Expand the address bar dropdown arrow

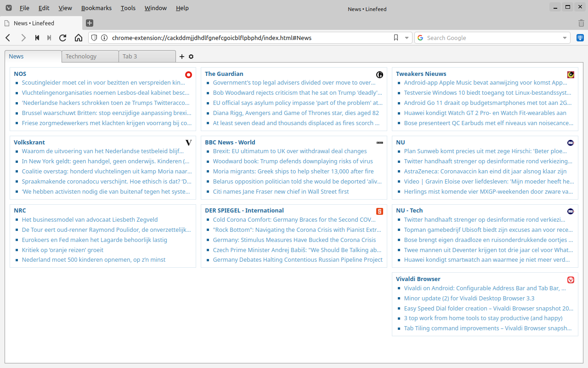407,38
